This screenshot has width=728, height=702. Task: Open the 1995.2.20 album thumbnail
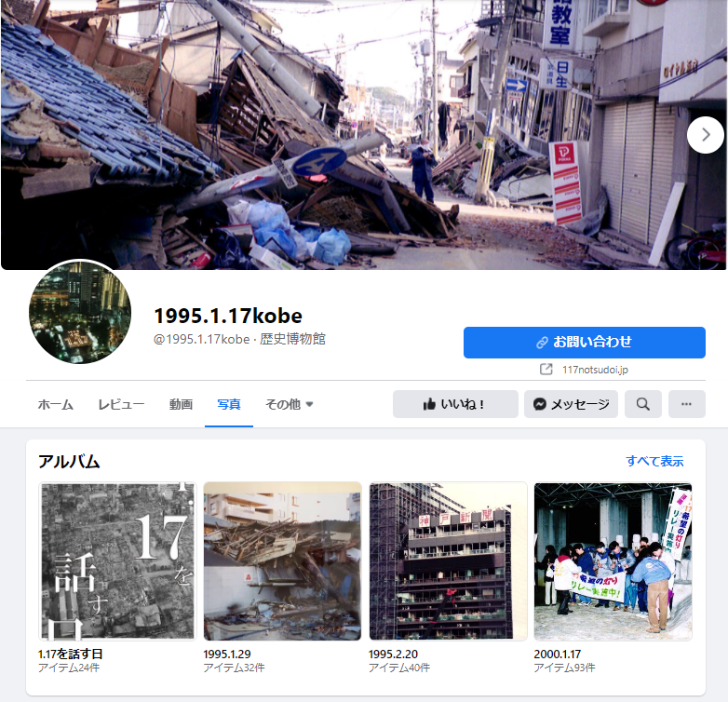pyautogui.click(x=448, y=561)
